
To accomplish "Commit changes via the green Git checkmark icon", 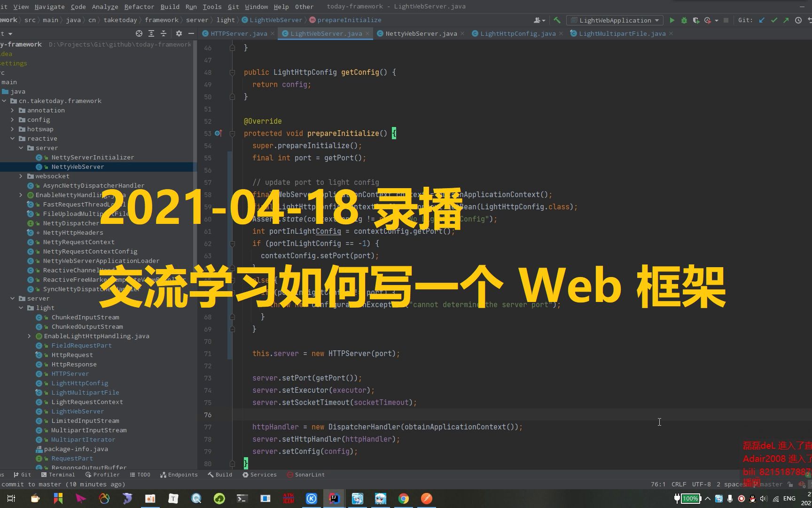I will [x=773, y=20].
